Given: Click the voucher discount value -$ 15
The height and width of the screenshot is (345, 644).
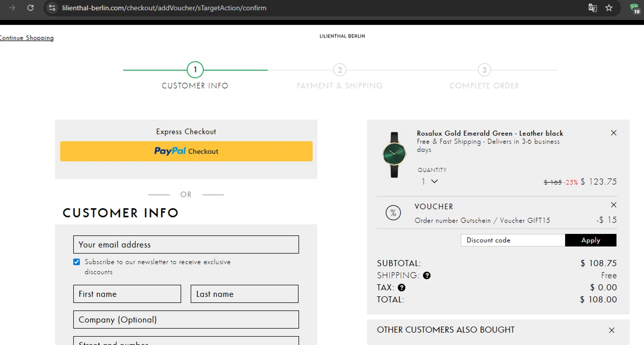Looking at the screenshot, I should 606,220.
